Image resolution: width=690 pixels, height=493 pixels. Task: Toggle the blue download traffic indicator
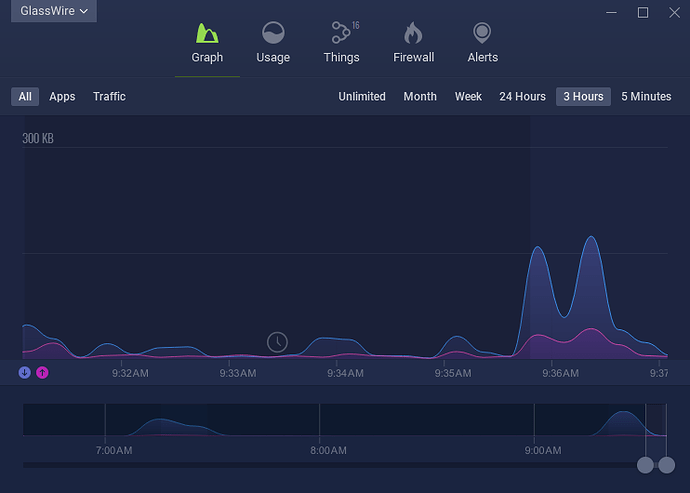coord(25,373)
